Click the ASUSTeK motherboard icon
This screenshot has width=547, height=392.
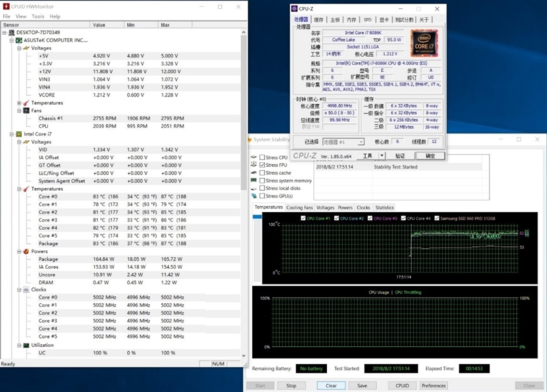pos(19,40)
